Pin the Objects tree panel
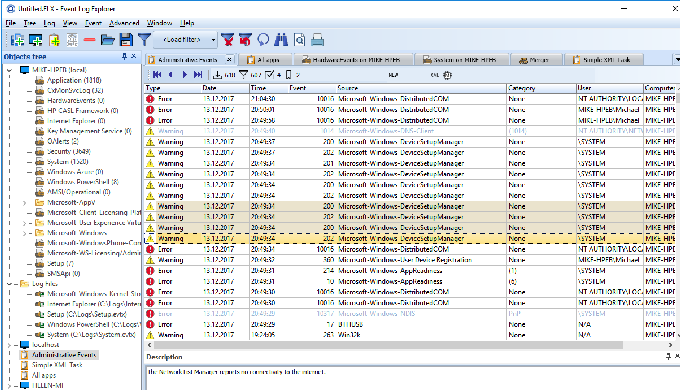This screenshot has height=390, width=680. (124, 56)
